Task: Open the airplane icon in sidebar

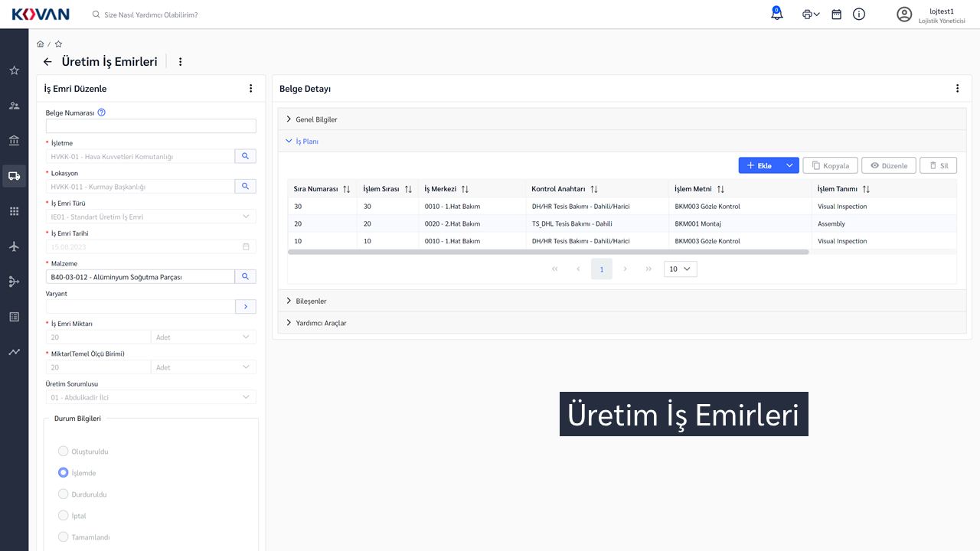Action: [x=14, y=246]
